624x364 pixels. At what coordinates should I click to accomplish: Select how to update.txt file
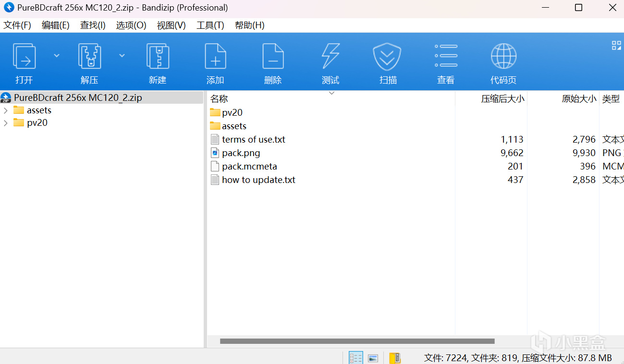258,180
